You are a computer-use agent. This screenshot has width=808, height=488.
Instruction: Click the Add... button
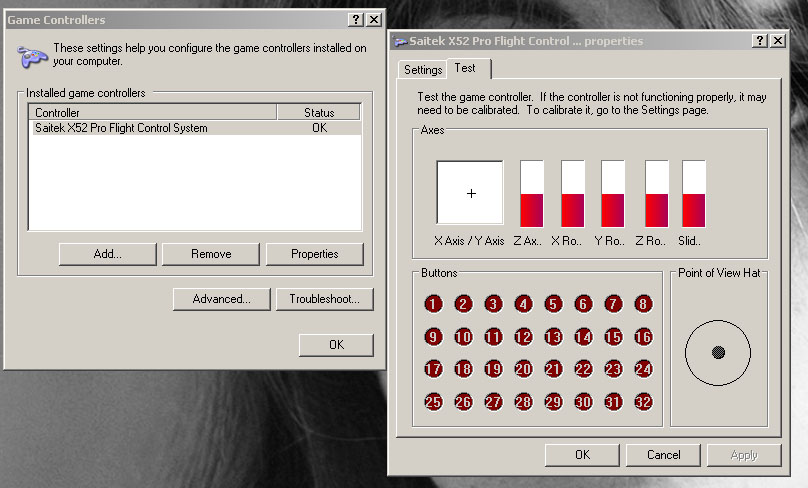(x=107, y=254)
